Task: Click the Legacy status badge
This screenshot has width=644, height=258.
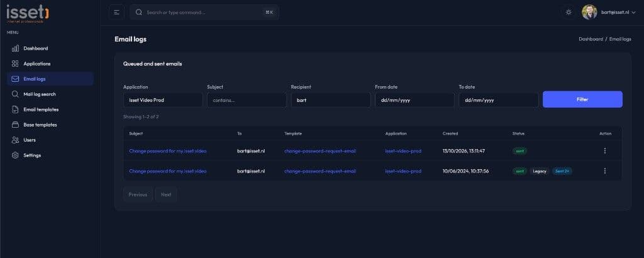Action: pyautogui.click(x=539, y=171)
